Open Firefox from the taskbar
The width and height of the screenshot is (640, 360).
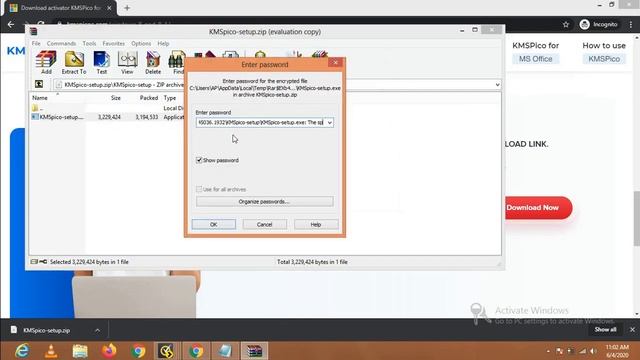click(109, 351)
